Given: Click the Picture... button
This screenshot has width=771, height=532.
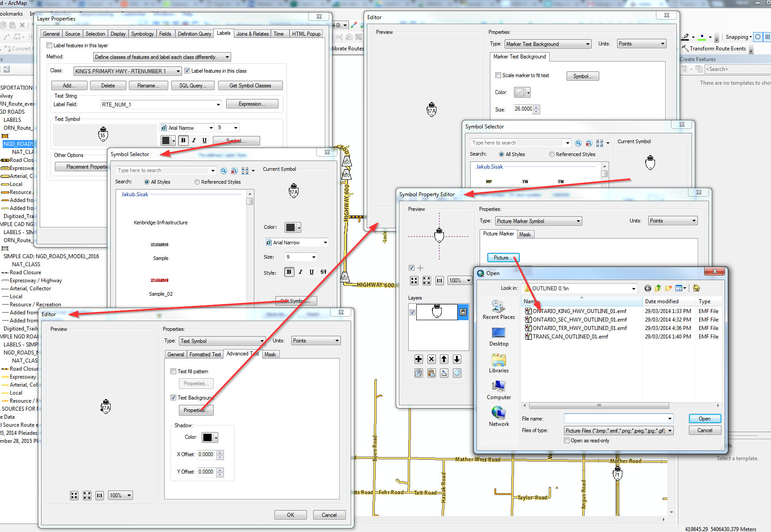Looking at the screenshot, I should coord(503,258).
